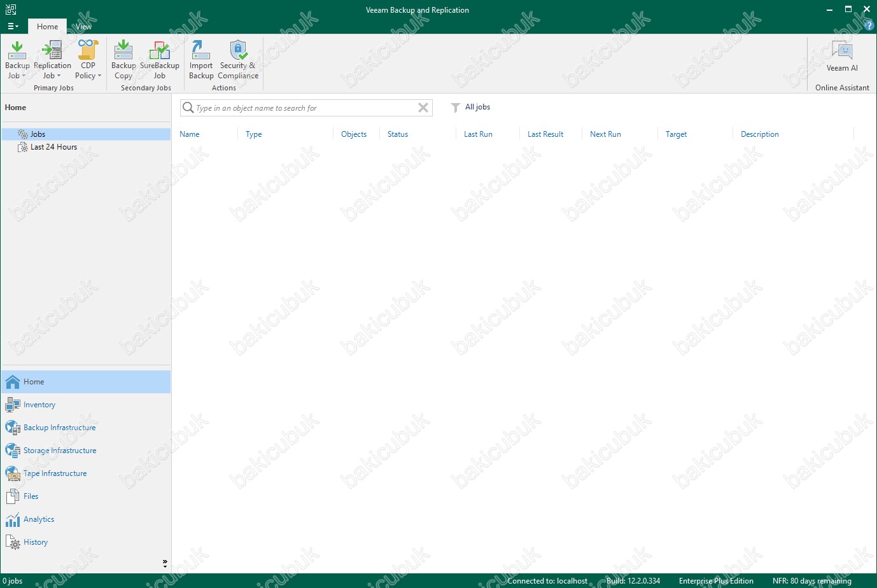Select Last 24 Hours node

[x=53, y=147]
